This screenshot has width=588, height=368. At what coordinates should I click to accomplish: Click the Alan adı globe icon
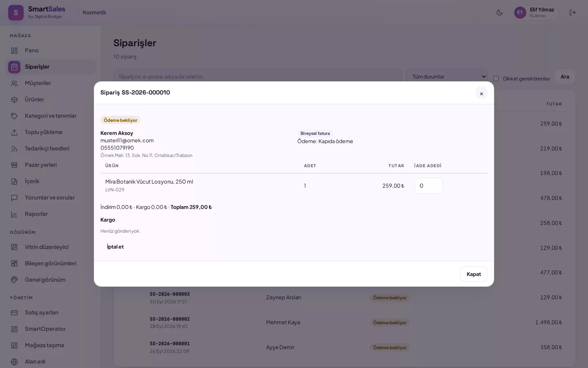pyautogui.click(x=14, y=362)
